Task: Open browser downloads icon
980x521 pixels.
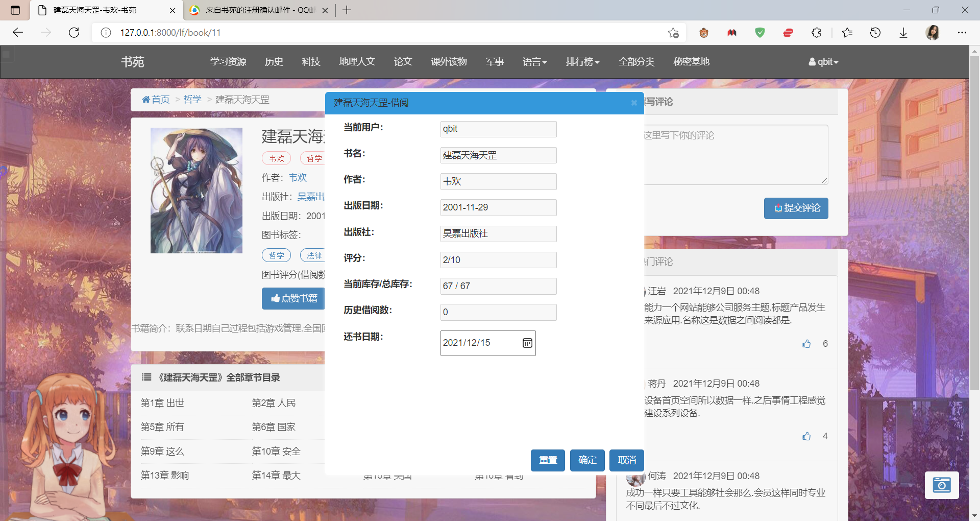Action: [x=903, y=33]
